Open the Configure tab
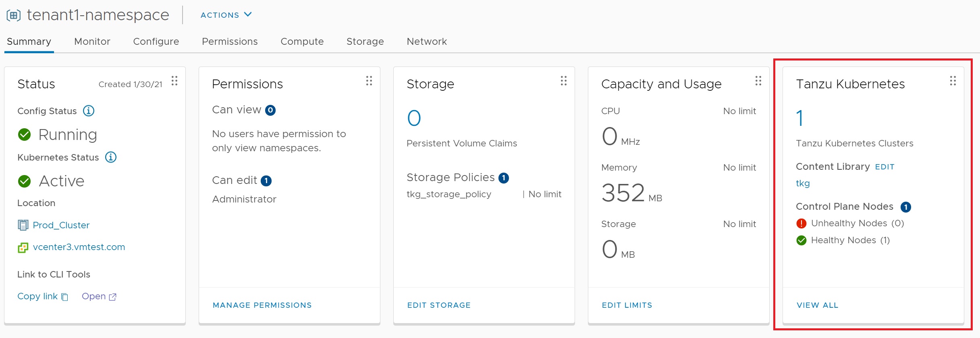Image resolution: width=980 pixels, height=338 pixels. (156, 42)
